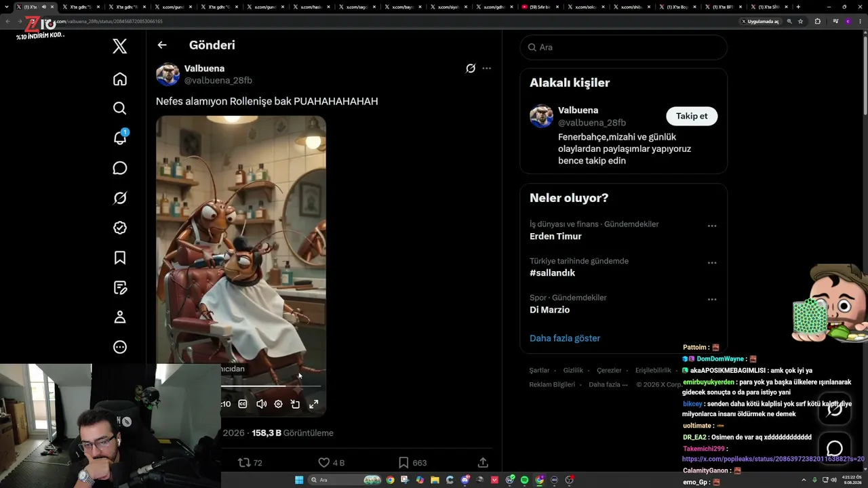Screen dimensions: 868x488
Task: Open the x.com/popileaks link in chat
Action: tap(773, 460)
